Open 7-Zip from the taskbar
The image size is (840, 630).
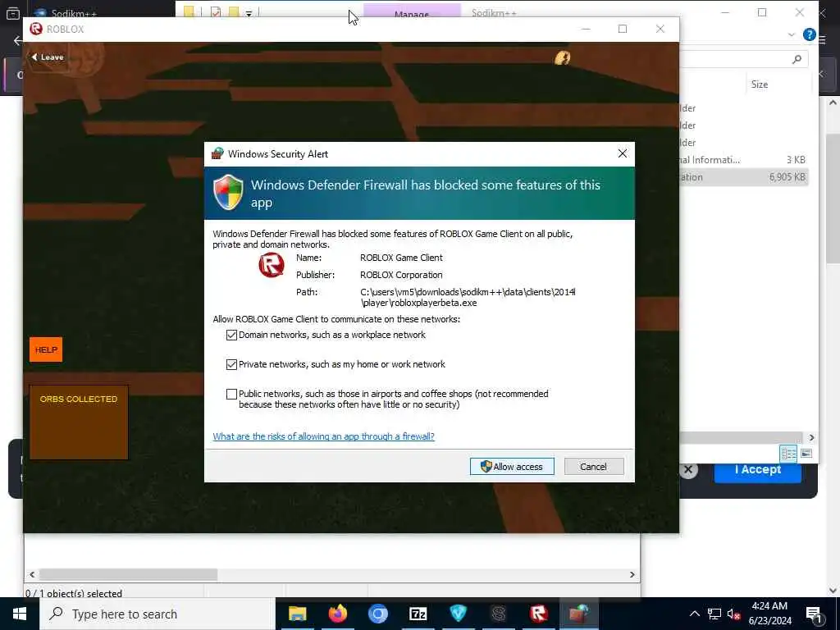pos(418,614)
